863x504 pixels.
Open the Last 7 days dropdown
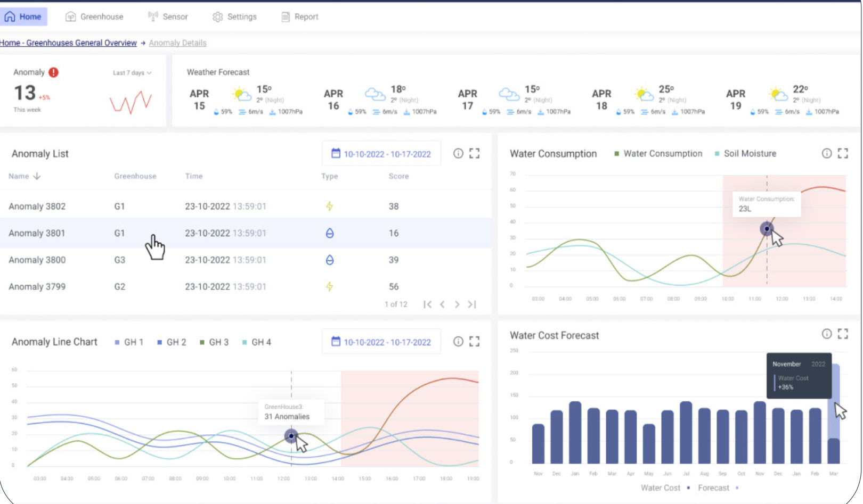(132, 73)
